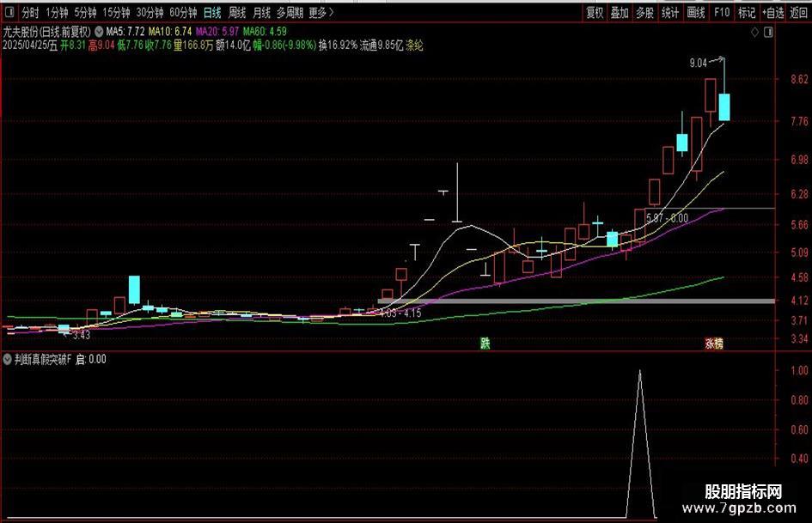Expand the 判断真假突破F indicator dropdown arrow

(7, 359)
